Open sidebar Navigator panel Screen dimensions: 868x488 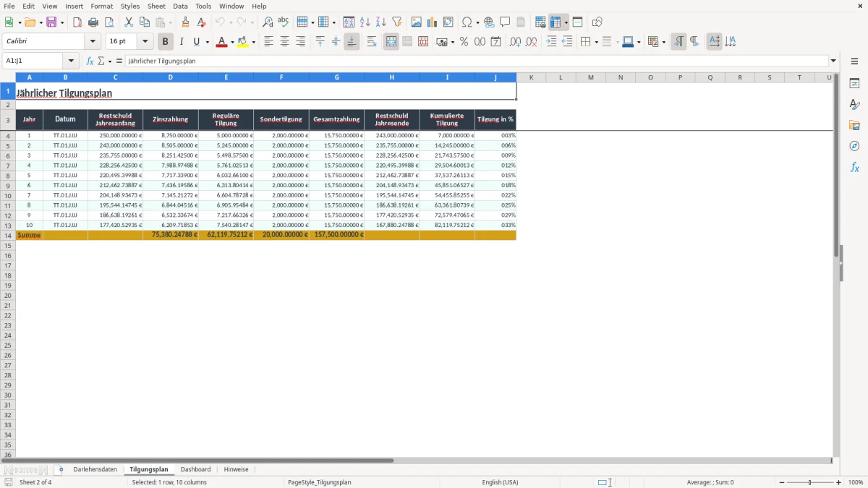(x=854, y=146)
